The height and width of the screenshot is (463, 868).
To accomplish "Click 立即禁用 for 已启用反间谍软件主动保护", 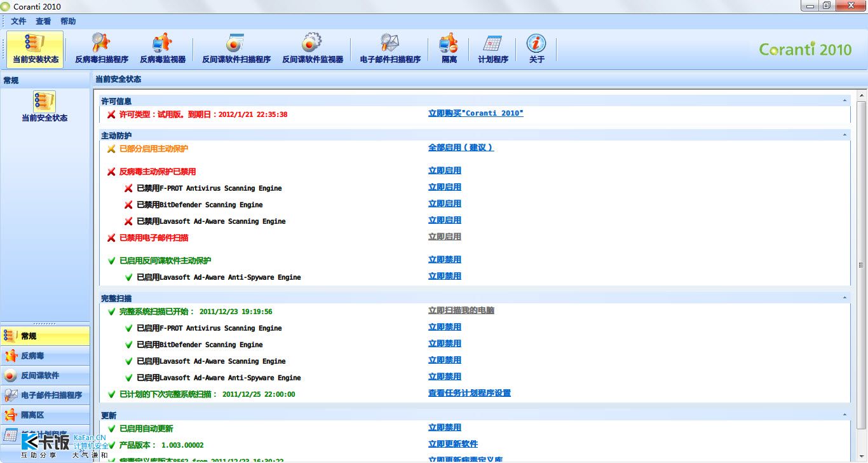I will (x=445, y=259).
